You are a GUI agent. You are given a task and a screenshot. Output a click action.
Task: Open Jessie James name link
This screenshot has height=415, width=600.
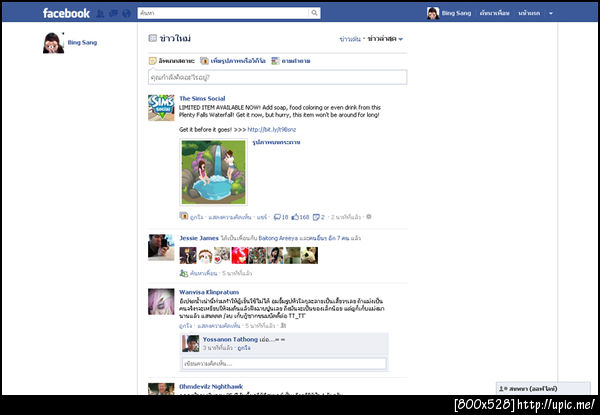coord(199,238)
